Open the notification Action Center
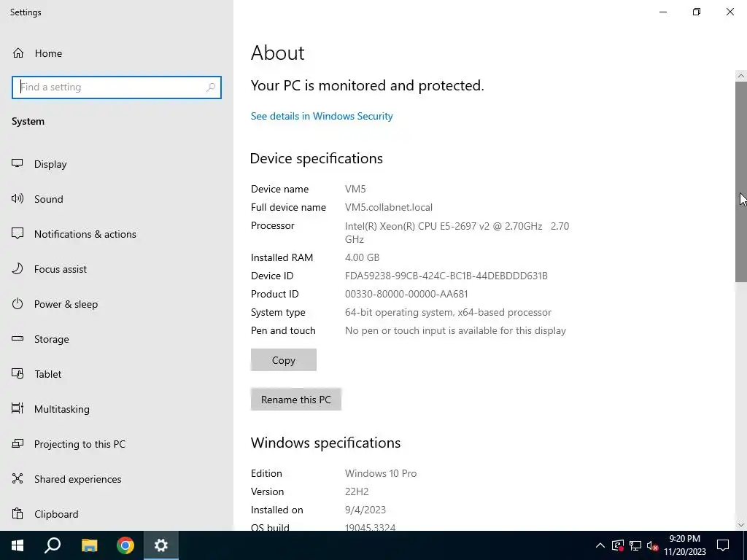747x560 pixels. tap(723, 545)
